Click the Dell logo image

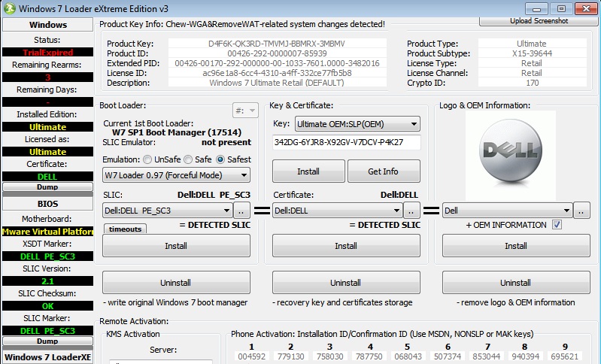click(x=511, y=156)
